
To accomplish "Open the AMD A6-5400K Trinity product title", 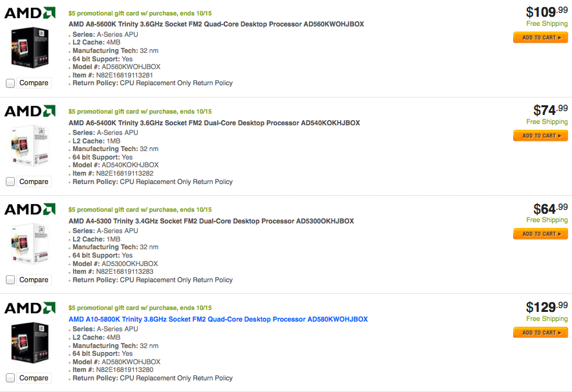I will pyautogui.click(x=214, y=123).
